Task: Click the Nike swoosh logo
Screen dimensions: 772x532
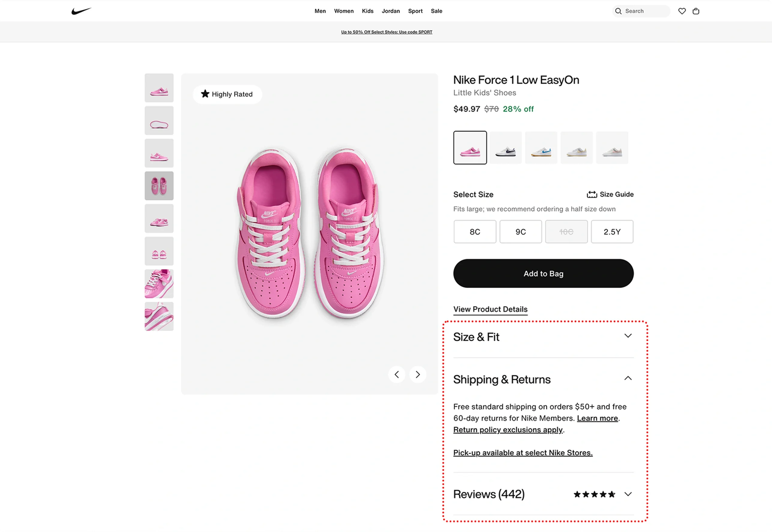Action: tap(81, 11)
